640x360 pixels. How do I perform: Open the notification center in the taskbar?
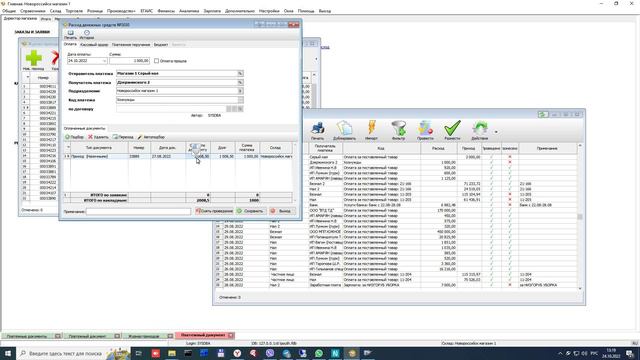coord(630,353)
